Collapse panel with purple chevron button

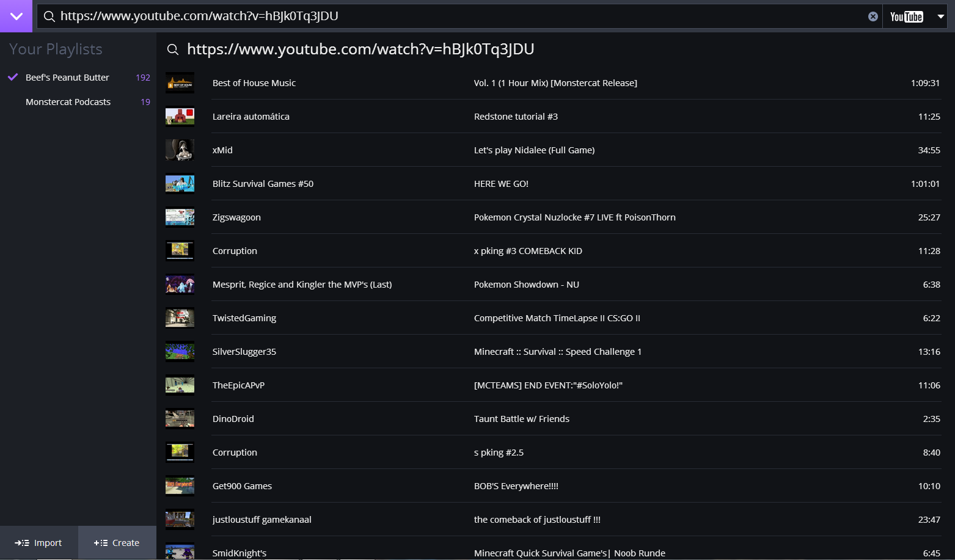coord(16,16)
